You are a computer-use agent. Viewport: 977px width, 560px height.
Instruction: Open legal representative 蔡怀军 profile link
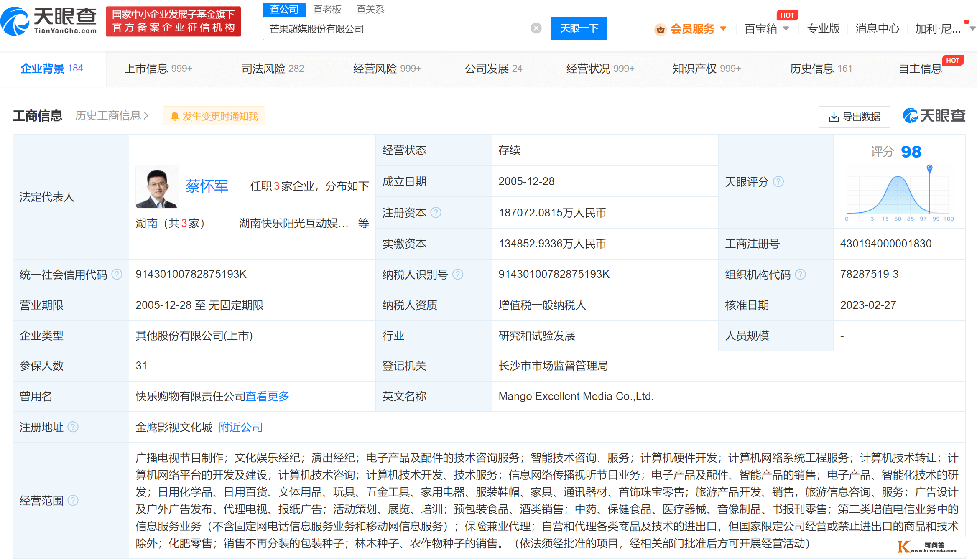207,186
